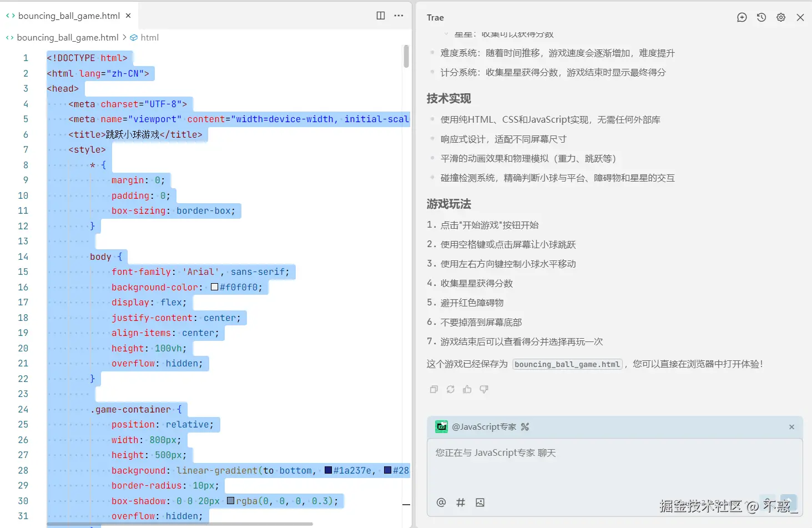
Task: Select the bouncing_ball_game.html editor tab
Action: (69, 16)
